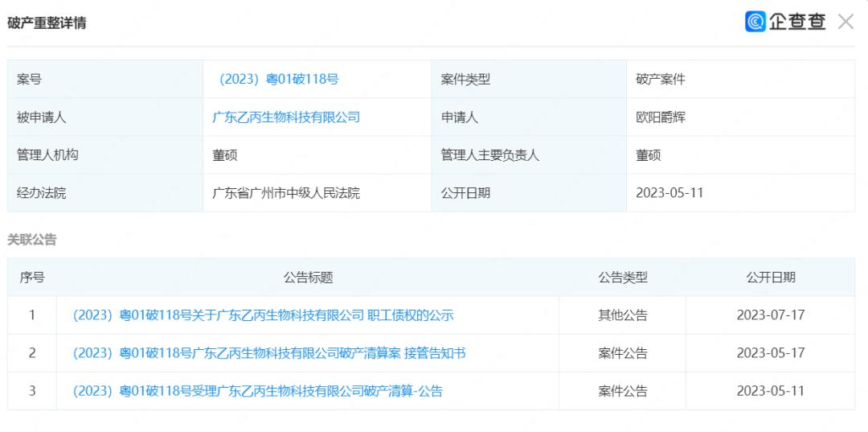Viewport: 868px width, 432px height.
Task: Click publish date 2023-05-11 in details table
Action: click(x=669, y=193)
